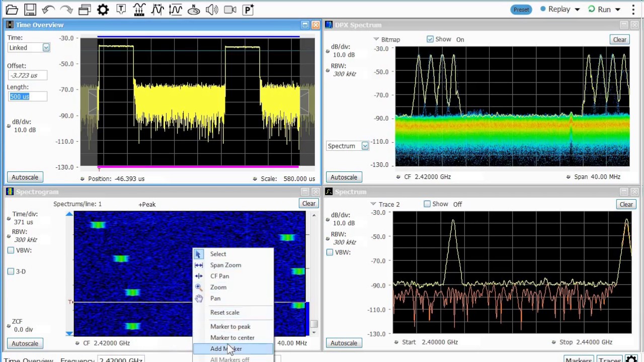Click the Time Overview Offset field
Viewport: 644px width, 362px height.
pos(28,75)
